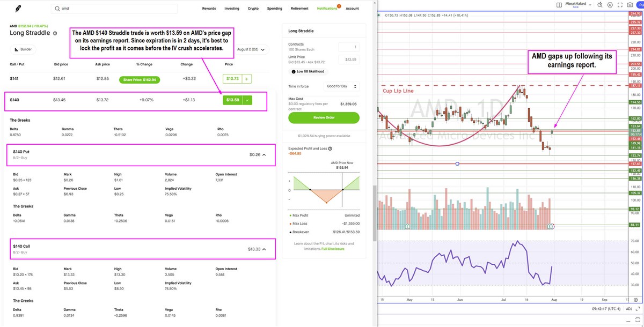Click the 187.11 price label on axis
Viewport: 644px width, 327px height.
click(x=635, y=85)
